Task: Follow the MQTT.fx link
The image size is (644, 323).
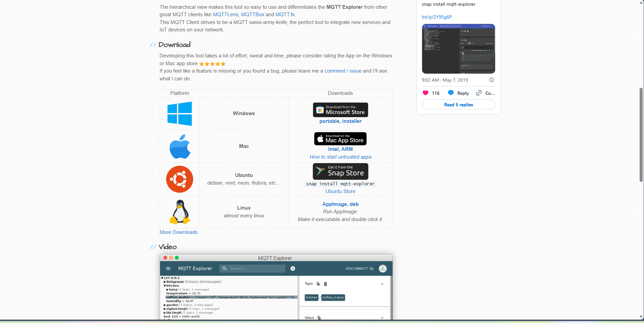Action: pos(285,15)
